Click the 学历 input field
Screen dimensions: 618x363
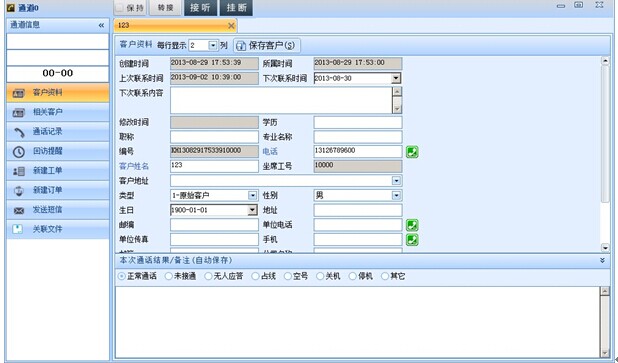[x=358, y=123]
